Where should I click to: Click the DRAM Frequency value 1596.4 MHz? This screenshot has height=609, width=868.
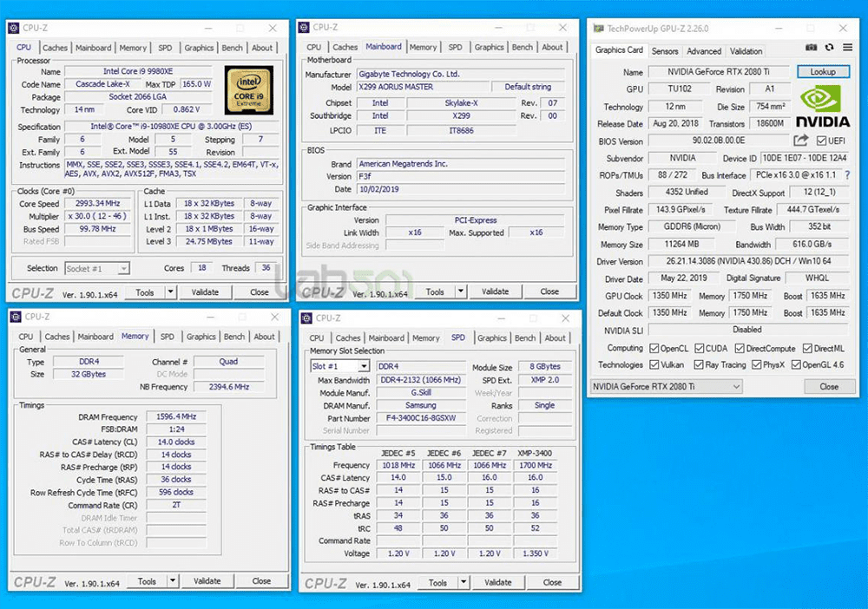[x=176, y=416]
